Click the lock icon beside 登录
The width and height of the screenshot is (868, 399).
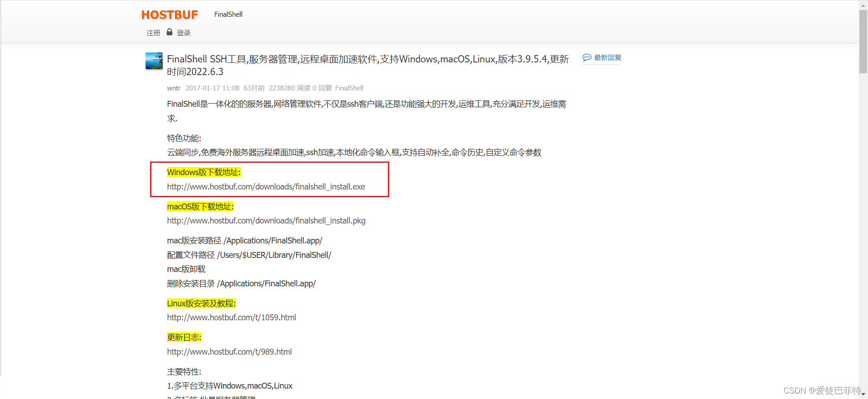click(x=170, y=32)
